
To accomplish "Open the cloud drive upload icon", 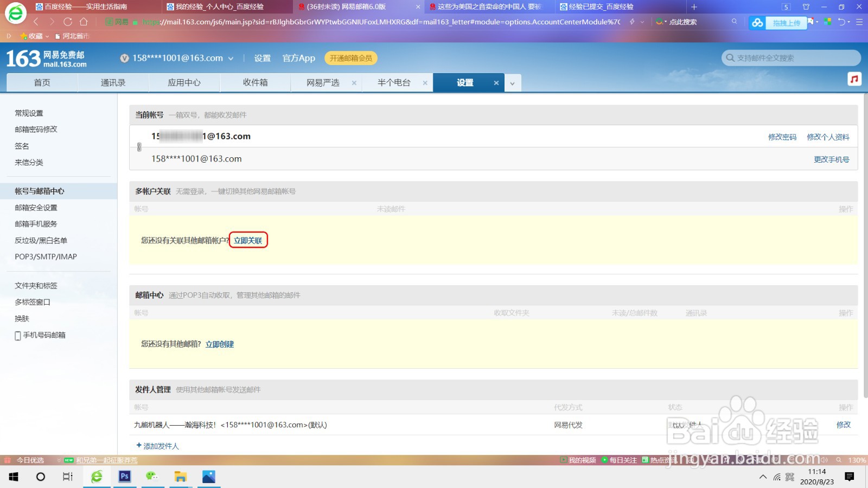I will click(x=757, y=23).
